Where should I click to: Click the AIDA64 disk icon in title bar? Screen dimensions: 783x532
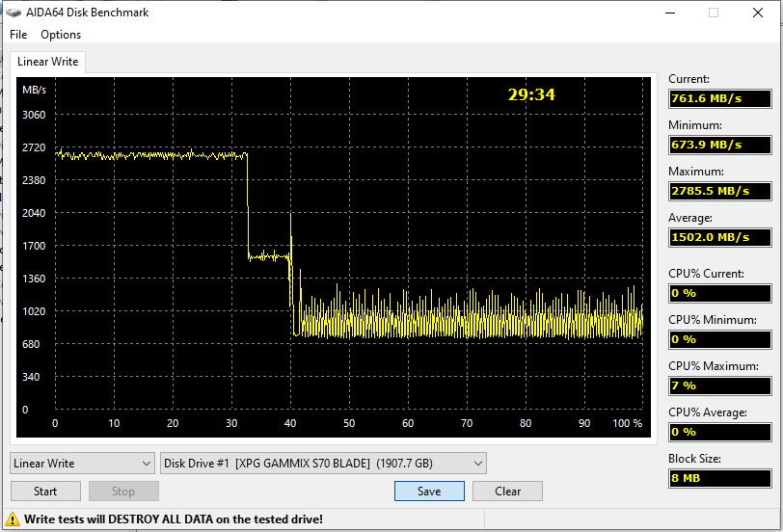tap(13, 13)
